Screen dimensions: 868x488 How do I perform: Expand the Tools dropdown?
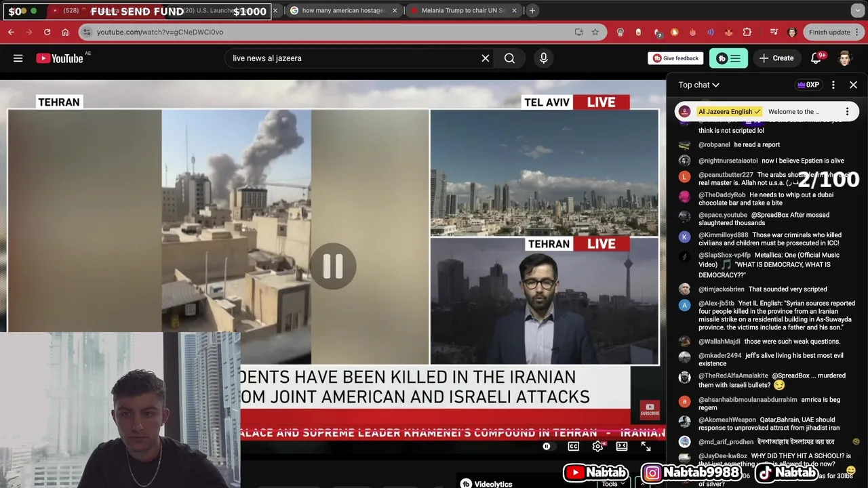click(x=614, y=483)
